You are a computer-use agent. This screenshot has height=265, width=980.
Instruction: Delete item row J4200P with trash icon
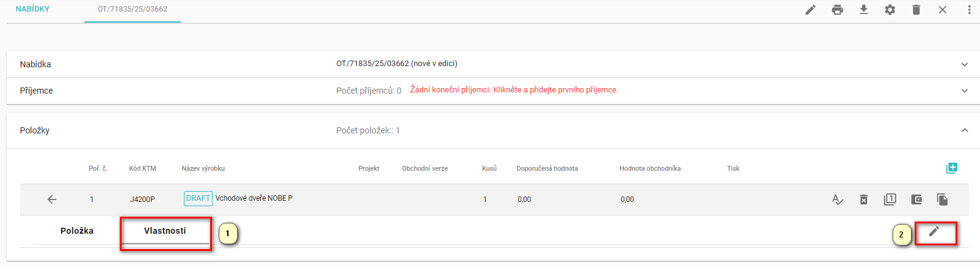[x=863, y=200]
